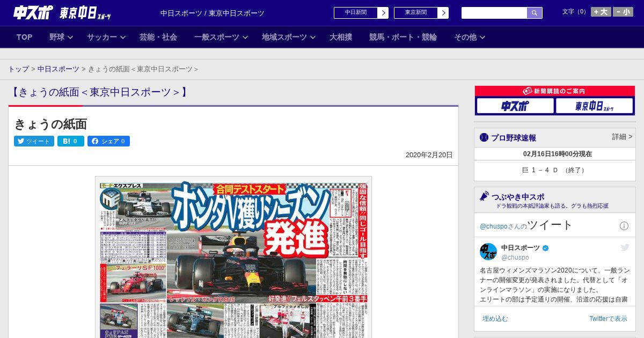Click the Twitterで表示 link
Viewport: 644px width, 338px height.
[608, 319]
